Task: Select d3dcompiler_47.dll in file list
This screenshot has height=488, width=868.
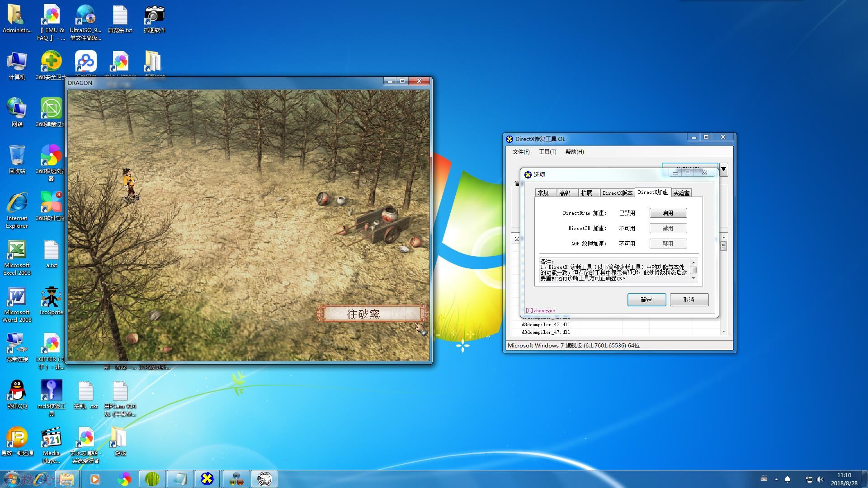Action: point(546,332)
